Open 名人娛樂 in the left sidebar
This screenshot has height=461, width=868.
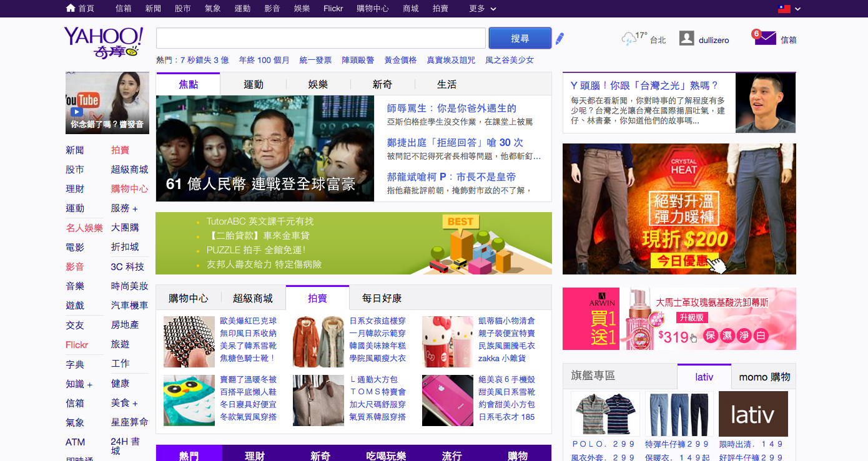pos(84,228)
